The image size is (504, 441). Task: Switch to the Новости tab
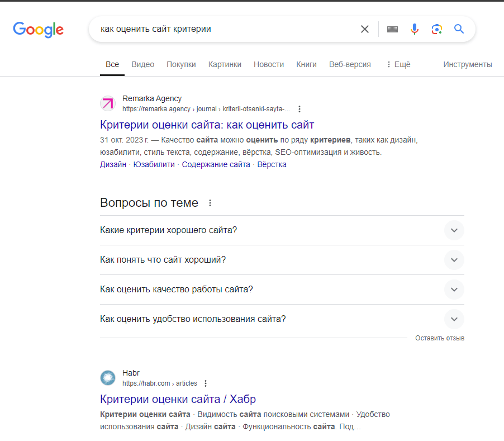[x=269, y=64]
